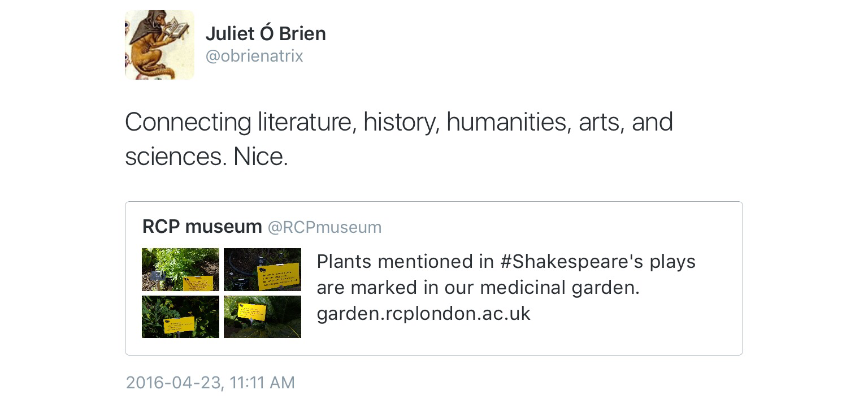The image size is (868, 403).
Task: Click the @obrienatrix handle
Action: [254, 57]
